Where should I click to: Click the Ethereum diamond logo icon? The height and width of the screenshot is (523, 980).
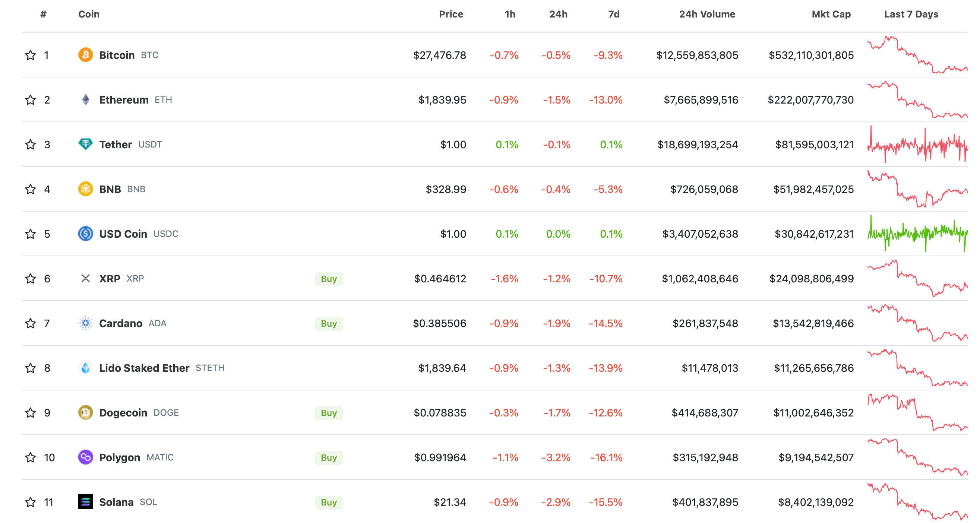pos(86,100)
